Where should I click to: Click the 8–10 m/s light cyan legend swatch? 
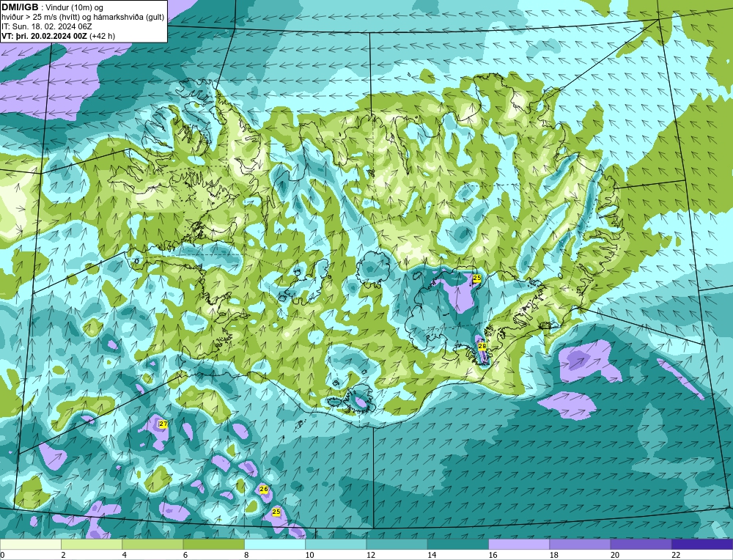[x=275, y=545]
